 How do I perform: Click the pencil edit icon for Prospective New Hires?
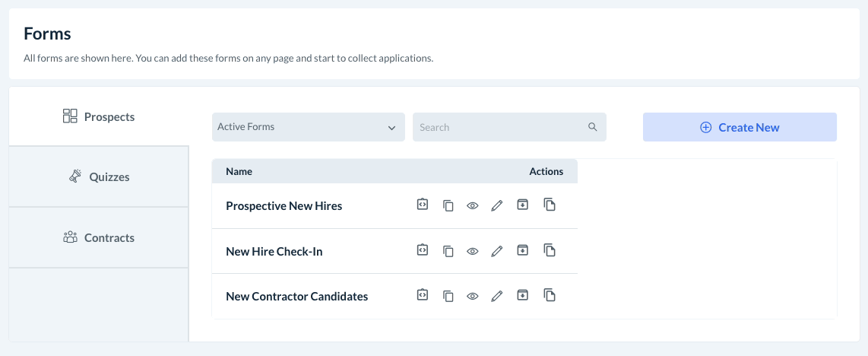click(x=497, y=205)
